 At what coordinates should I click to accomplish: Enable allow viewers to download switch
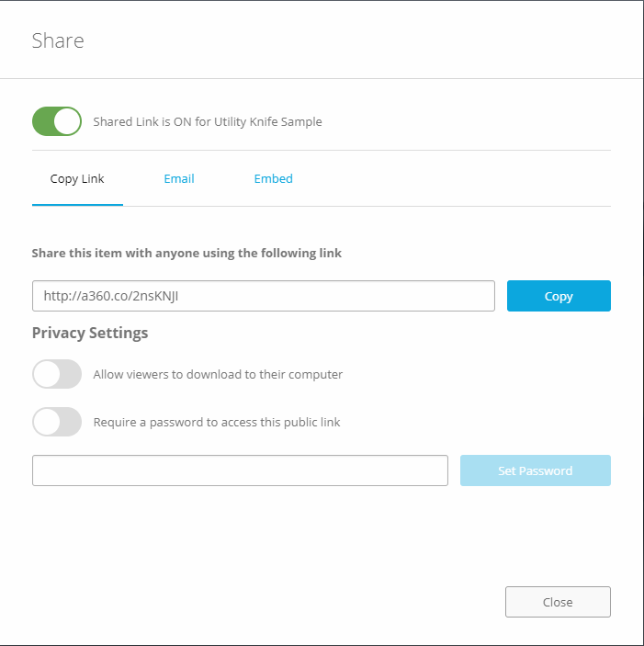[57, 374]
